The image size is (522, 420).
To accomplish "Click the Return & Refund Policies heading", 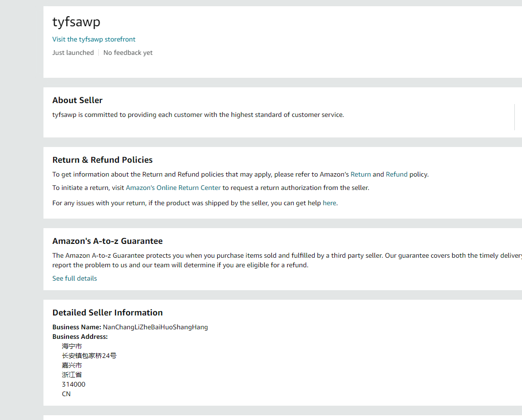I will pos(103,160).
